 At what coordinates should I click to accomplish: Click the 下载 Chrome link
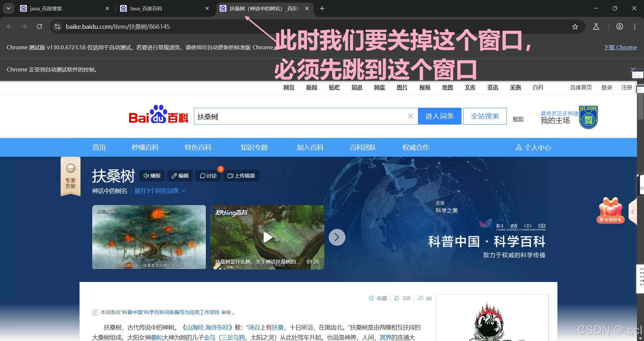pyautogui.click(x=620, y=47)
